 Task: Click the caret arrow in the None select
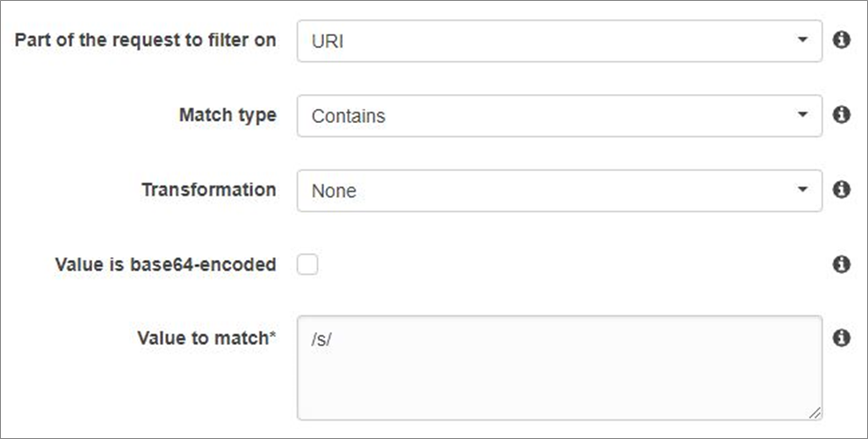(x=802, y=190)
